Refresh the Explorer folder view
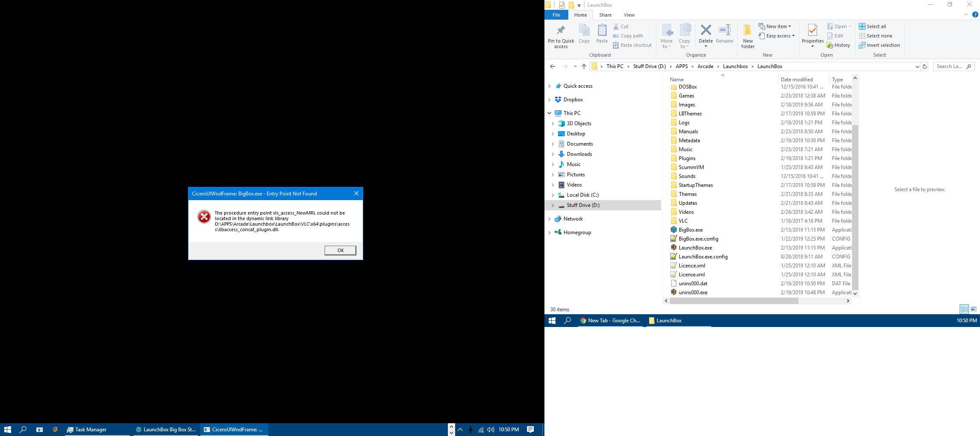Image resolution: width=980 pixels, height=436 pixels. (924, 66)
